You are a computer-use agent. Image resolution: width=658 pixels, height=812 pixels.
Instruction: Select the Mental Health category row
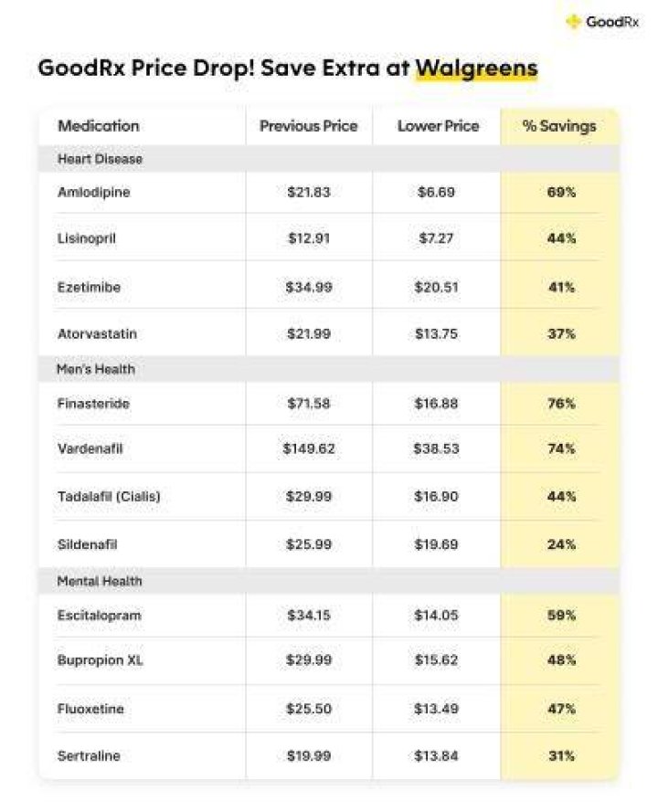tap(329, 581)
